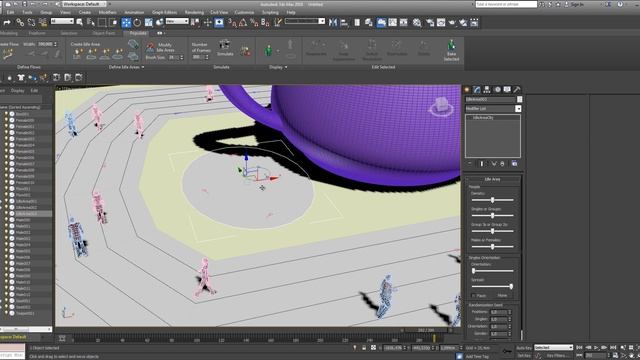Open the Hierarchy command panel tab
This screenshot has height=360, width=640.
[487, 89]
